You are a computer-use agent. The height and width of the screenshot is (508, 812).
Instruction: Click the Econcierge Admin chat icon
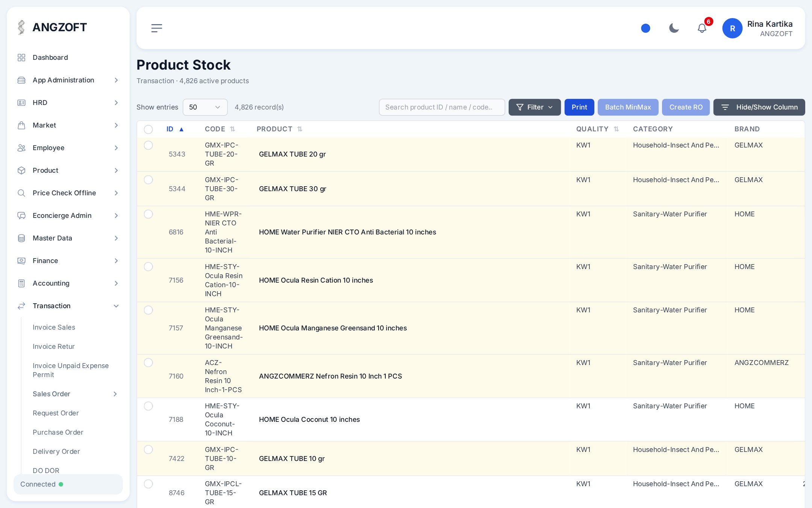tap(21, 216)
